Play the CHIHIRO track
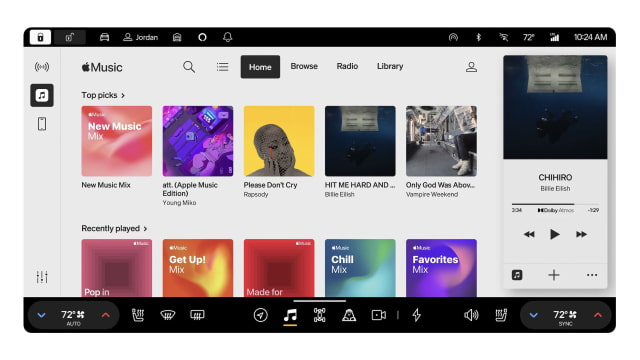640x360 pixels. pos(555,234)
